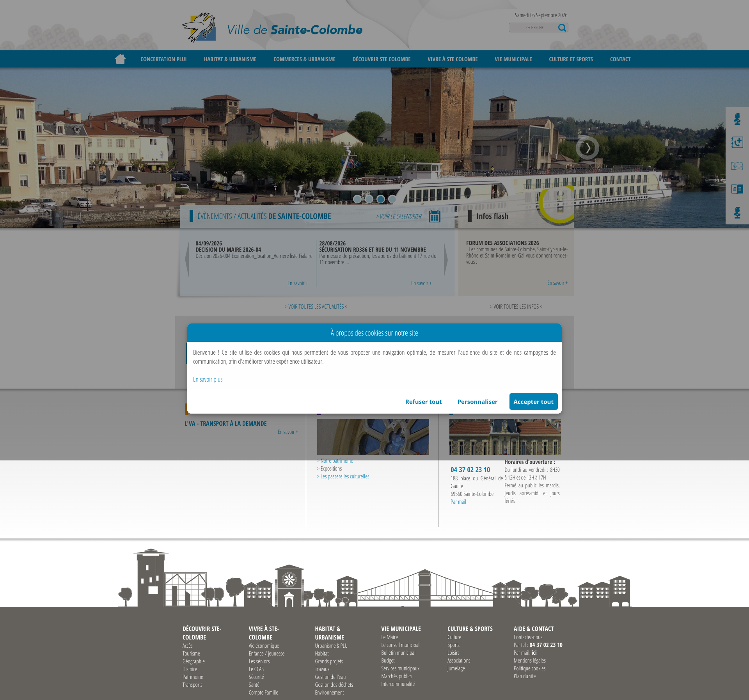Open the map icon in the side panel

pos(737,166)
